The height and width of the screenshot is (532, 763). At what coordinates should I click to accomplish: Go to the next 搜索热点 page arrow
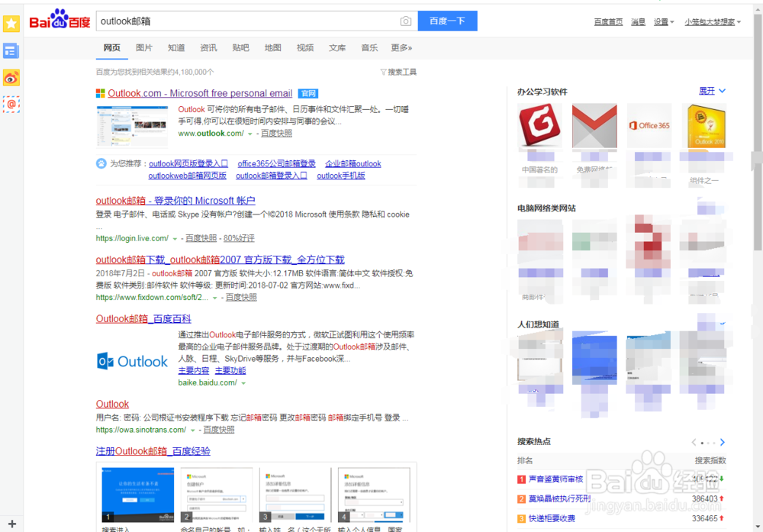click(722, 442)
